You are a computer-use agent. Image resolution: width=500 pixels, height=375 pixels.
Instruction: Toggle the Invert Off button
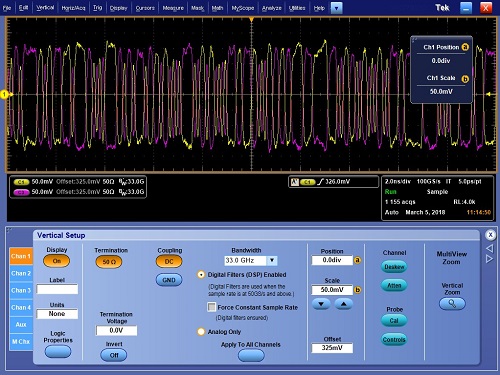pos(114,355)
